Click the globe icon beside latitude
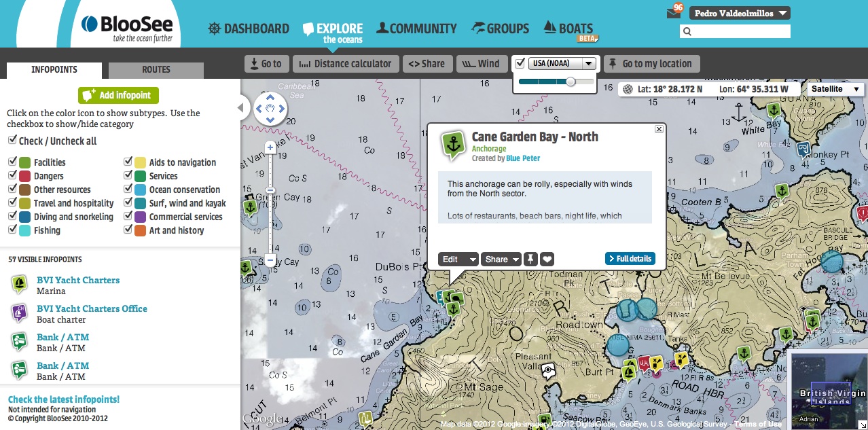 tap(628, 89)
